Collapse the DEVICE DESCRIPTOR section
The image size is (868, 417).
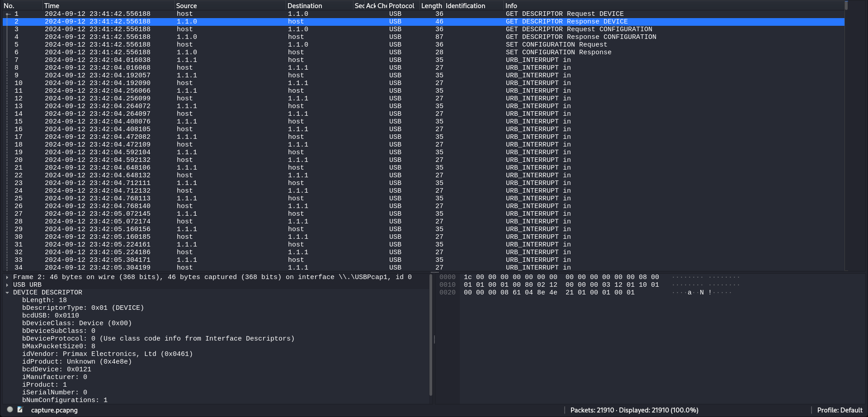click(7, 293)
